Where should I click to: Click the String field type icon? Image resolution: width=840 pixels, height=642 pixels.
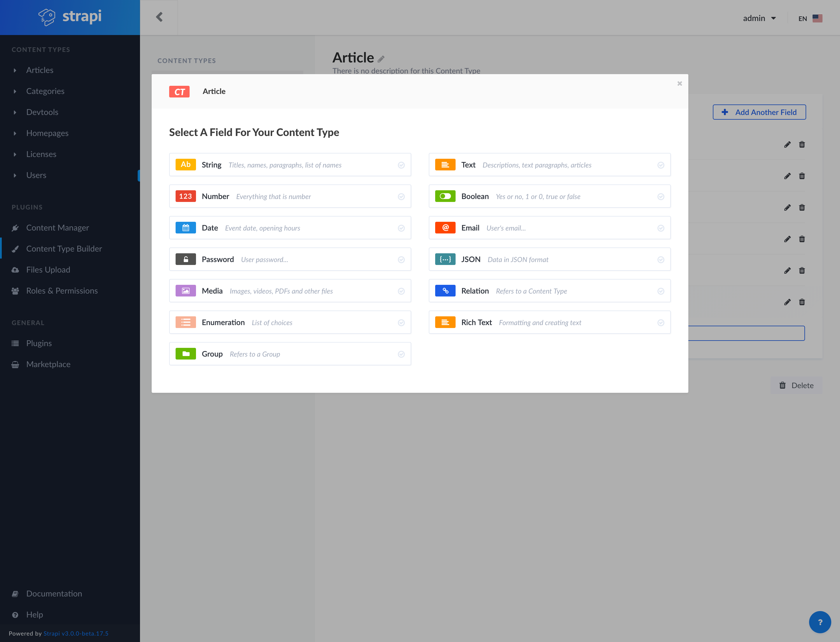186,165
